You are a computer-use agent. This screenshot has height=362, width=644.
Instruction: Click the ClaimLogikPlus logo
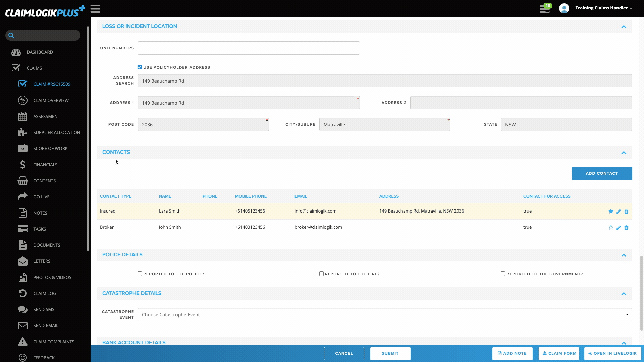[x=45, y=11]
